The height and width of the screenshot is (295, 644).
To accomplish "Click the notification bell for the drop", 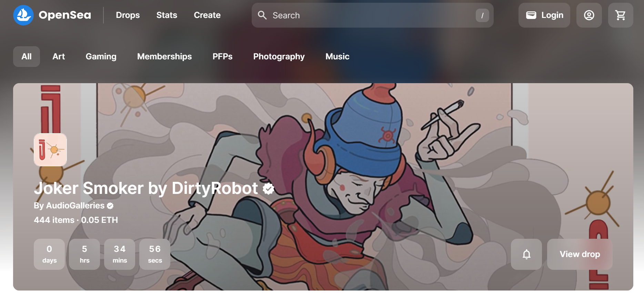I will (x=526, y=254).
